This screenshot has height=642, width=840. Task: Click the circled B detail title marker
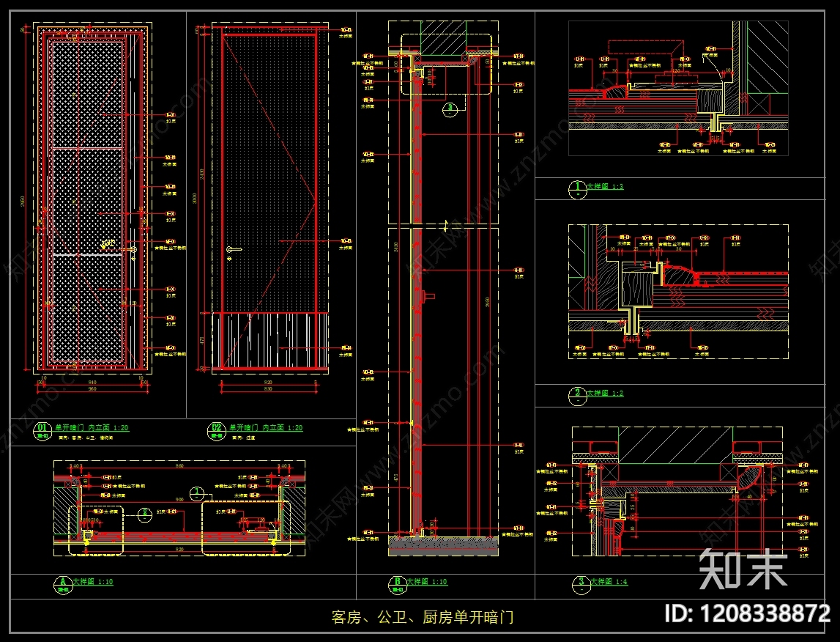pyautogui.click(x=398, y=583)
